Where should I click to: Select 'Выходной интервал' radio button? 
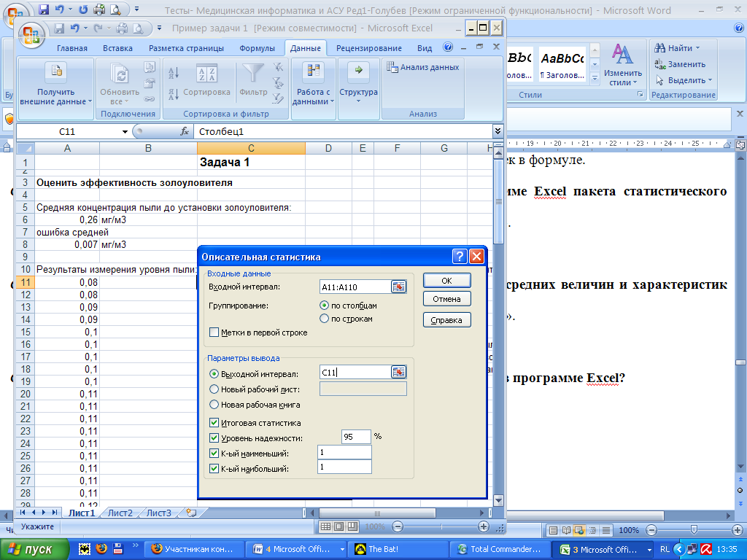214,374
